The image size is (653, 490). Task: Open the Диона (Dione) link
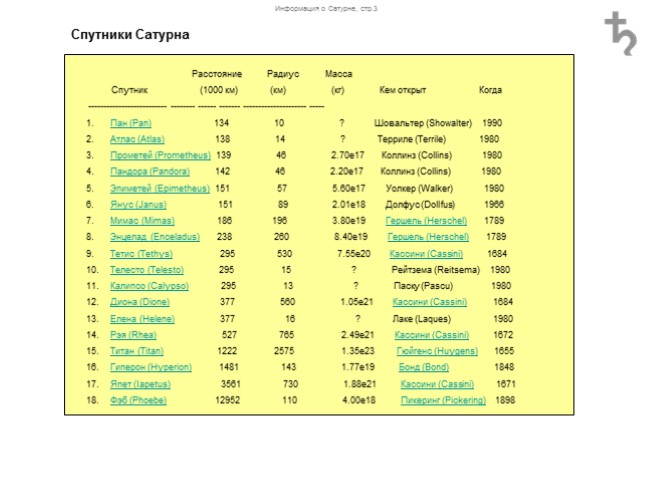click(140, 302)
